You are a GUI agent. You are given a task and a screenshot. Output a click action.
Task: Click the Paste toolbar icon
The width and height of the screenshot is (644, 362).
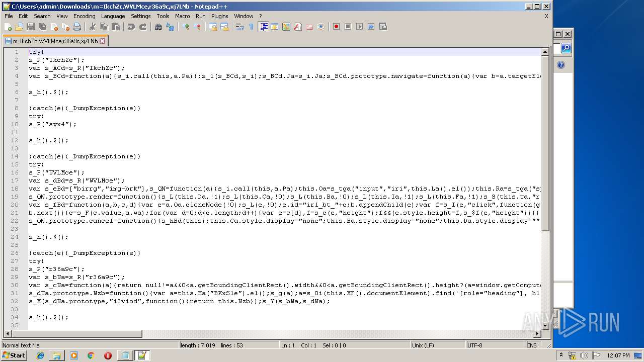click(x=115, y=27)
